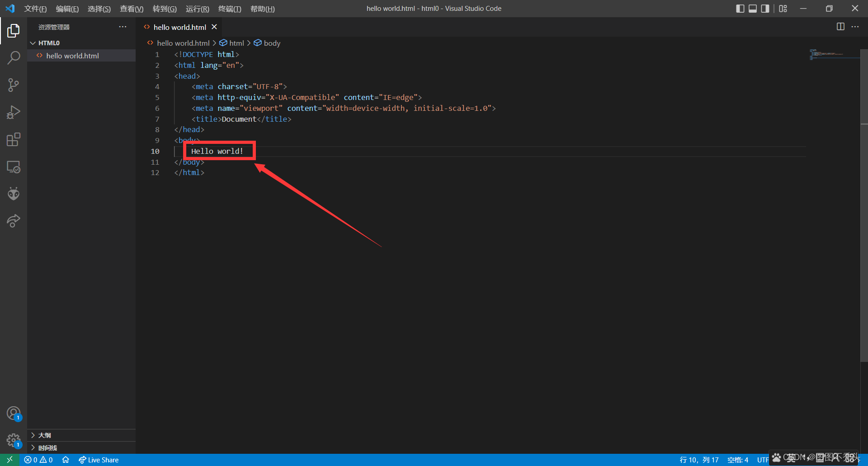868x466 pixels.
Task: Open the 运行(R) menu
Action: pos(198,9)
